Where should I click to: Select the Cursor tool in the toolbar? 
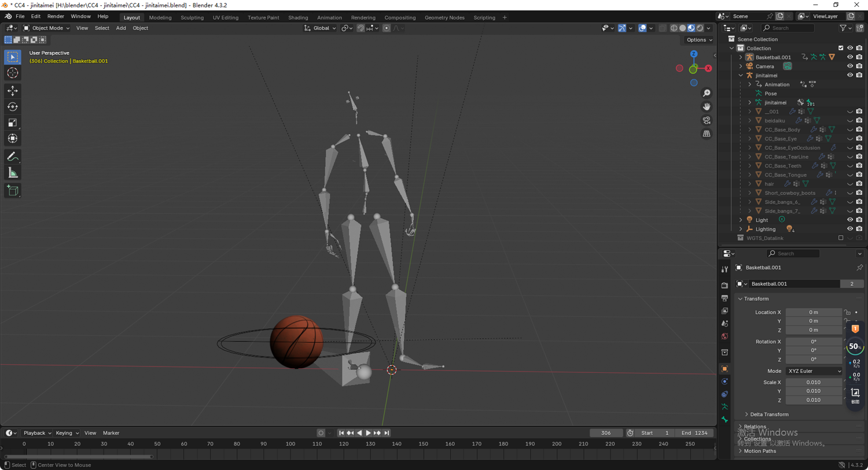(x=13, y=73)
